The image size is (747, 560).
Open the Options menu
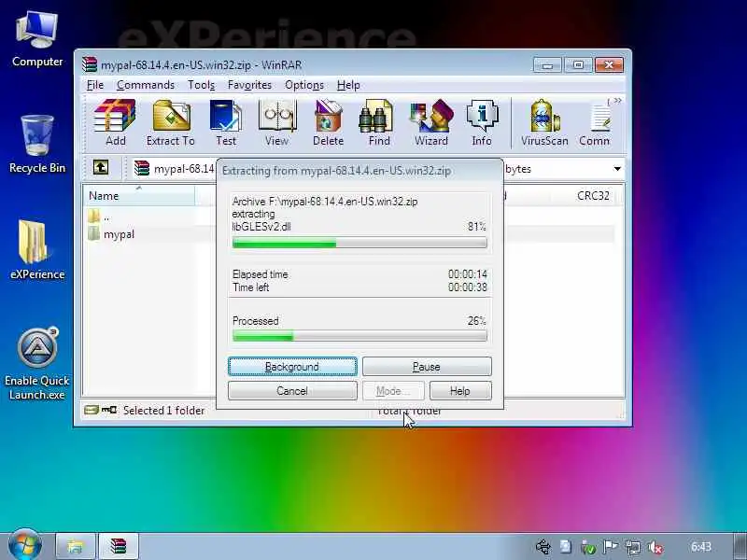[304, 85]
